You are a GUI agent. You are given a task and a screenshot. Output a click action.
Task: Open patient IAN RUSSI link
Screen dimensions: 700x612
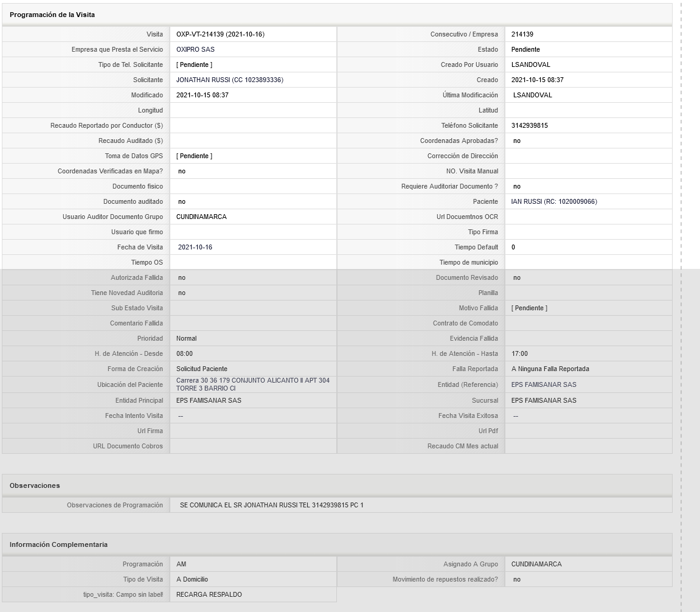(554, 201)
